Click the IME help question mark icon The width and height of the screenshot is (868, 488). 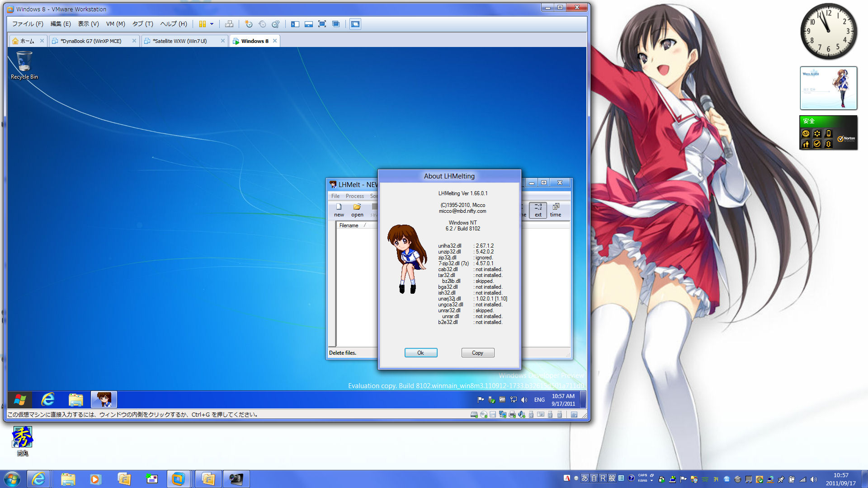(x=631, y=479)
